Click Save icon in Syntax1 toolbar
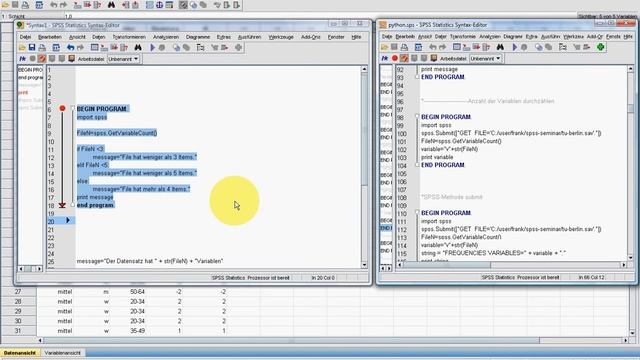 [x=32, y=48]
